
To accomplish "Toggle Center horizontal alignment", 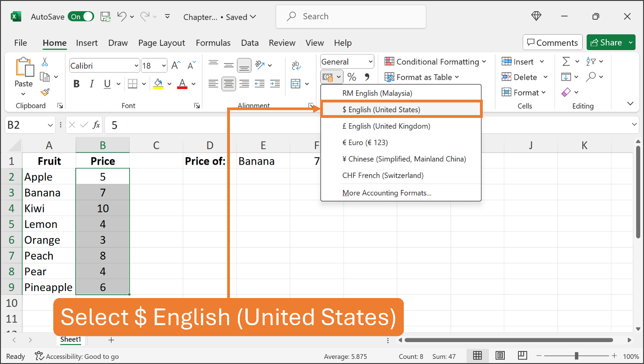I will (229, 84).
